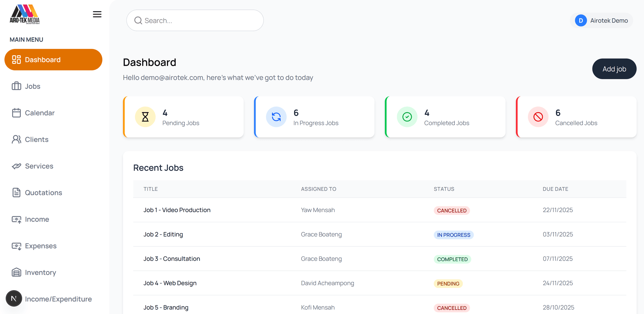Go to the Calendar page
This screenshot has height=314, width=644.
click(x=40, y=113)
